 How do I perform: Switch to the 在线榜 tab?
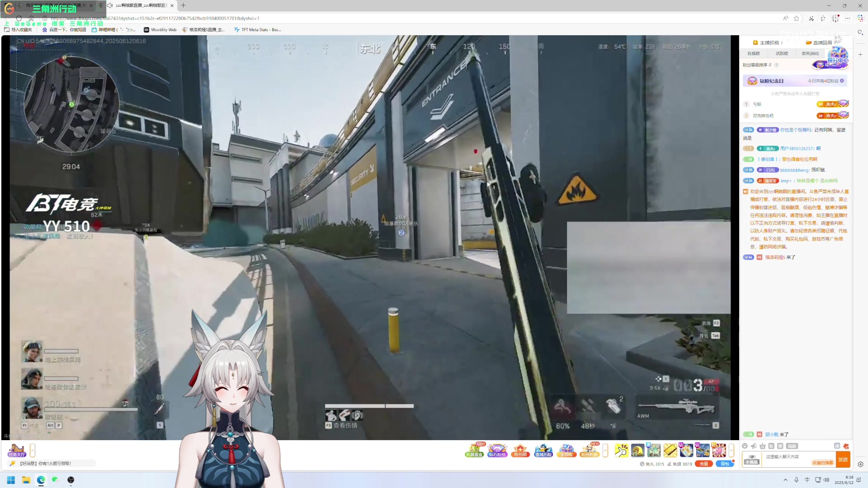pos(754,53)
